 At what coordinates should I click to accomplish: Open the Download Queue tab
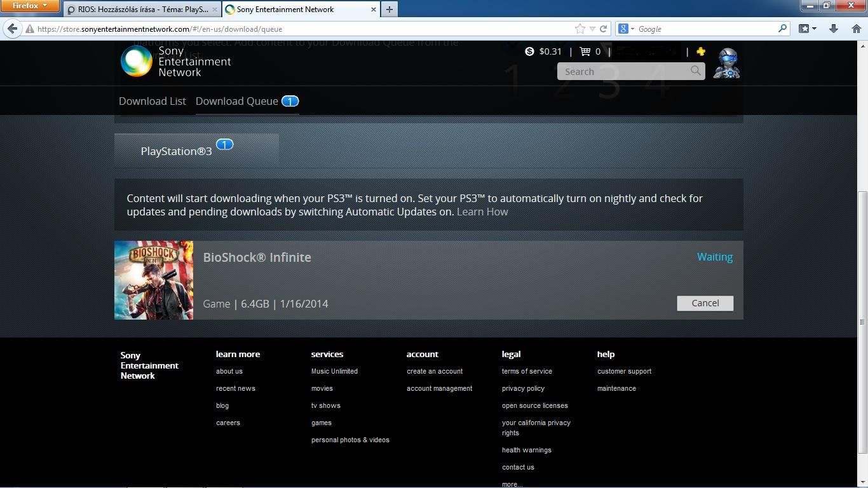tap(247, 101)
